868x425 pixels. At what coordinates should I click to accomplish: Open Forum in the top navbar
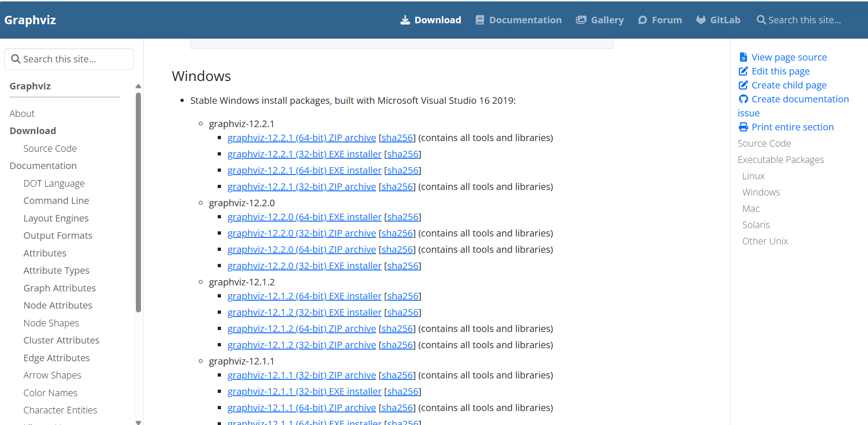pyautogui.click(x=660, y=20)
